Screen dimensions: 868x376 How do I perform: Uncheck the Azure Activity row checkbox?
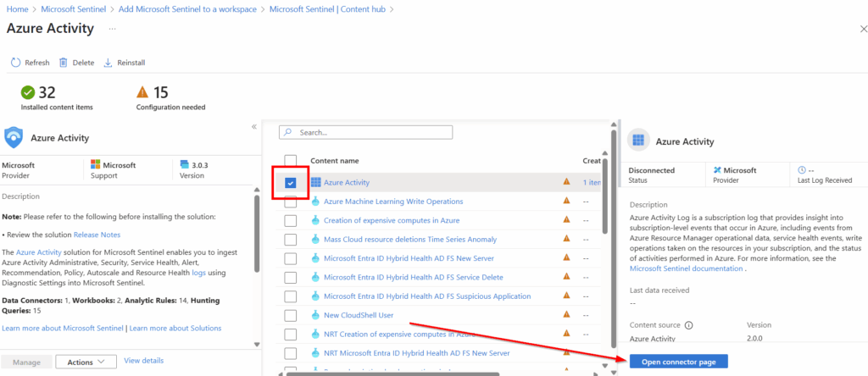coord(291,182)
